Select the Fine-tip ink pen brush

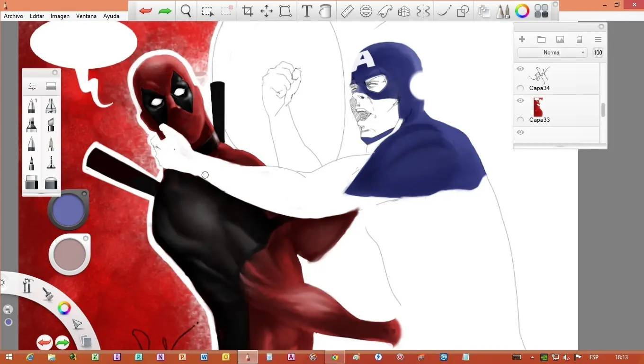32,163
